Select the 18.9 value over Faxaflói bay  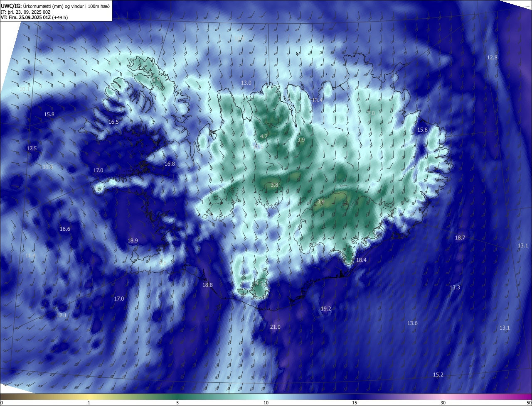[133, 241]
